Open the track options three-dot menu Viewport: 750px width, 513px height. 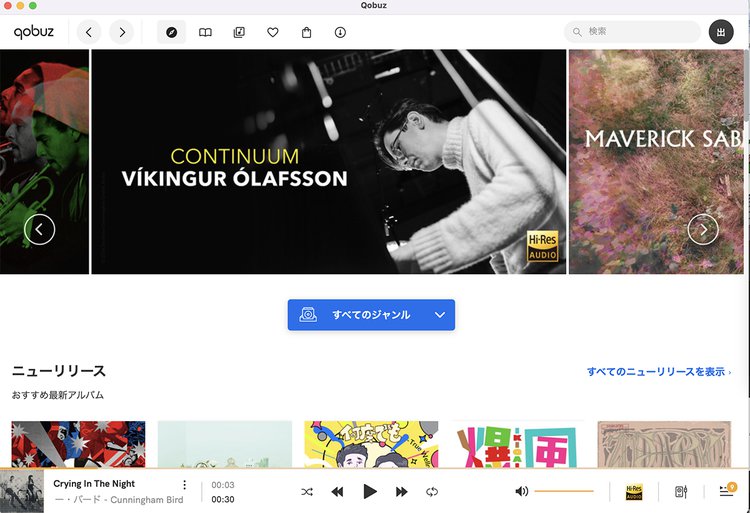click(185, 485)
